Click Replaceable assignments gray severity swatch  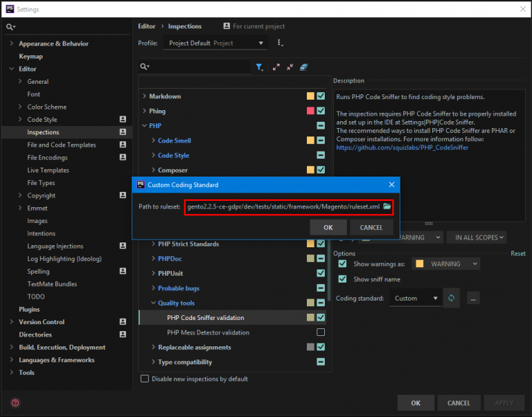click(x=310, y=347)
